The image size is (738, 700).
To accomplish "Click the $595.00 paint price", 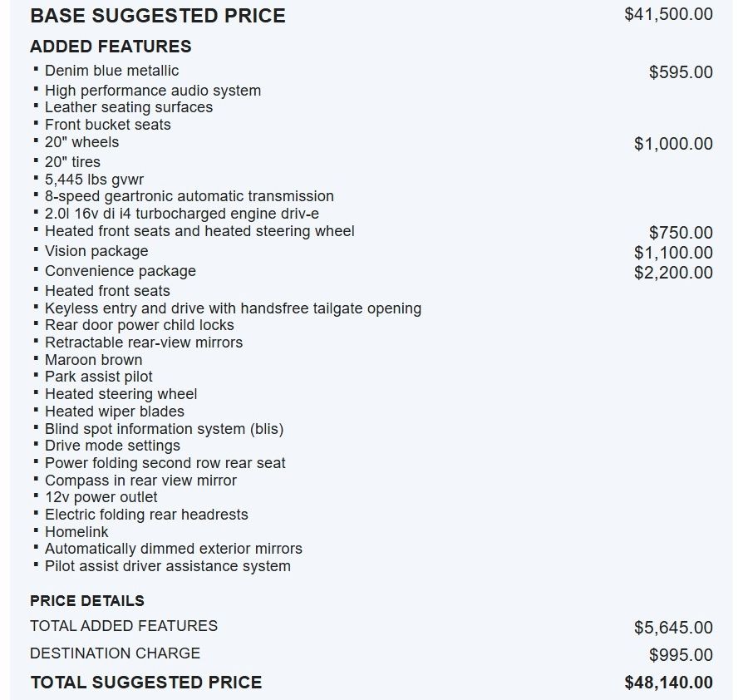I will (x=681, y=72).
